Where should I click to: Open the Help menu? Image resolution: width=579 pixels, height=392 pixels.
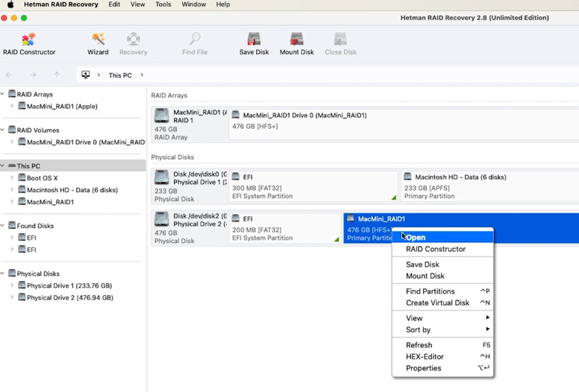point(222,4)
